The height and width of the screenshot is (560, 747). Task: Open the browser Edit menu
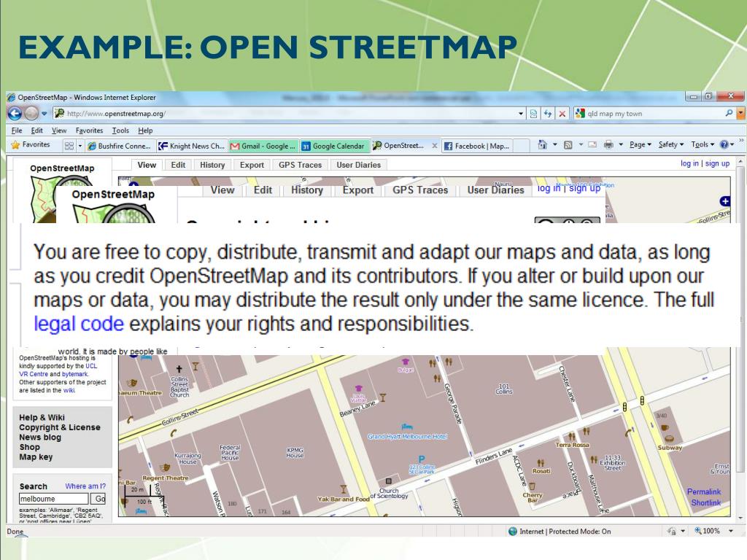pyautogui.click(x=36, y=130)
